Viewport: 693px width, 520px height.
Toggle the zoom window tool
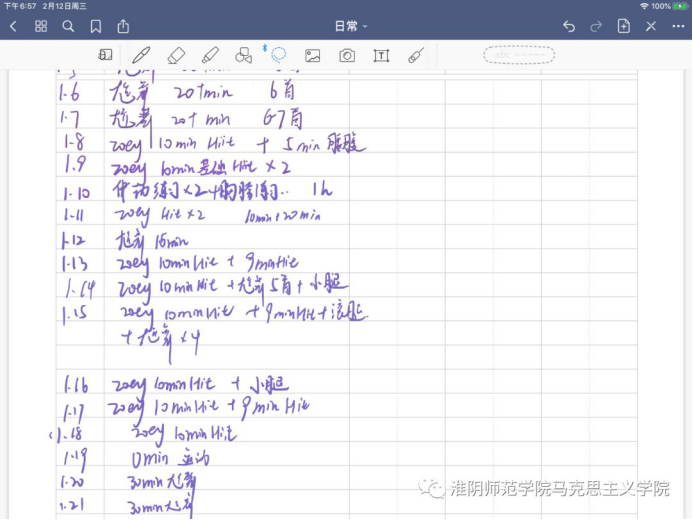point(105,56)
